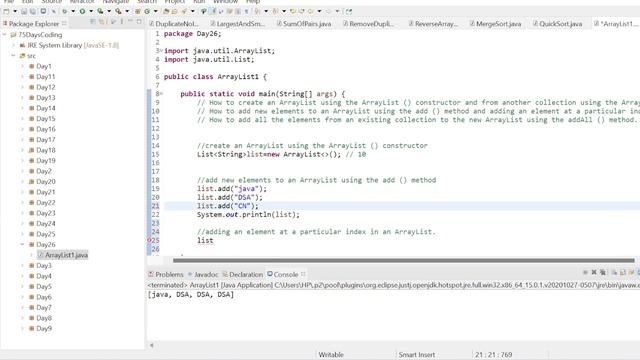Open the New Java Class dropdown arrow
Viewport: 640px width, 360px height.
point(156,11)
